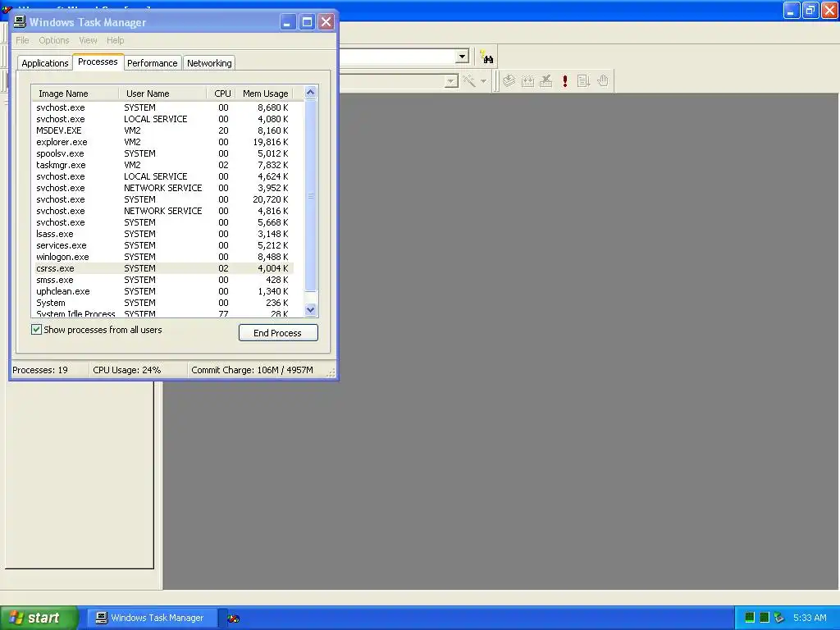This screenshot has width=840, height=630.
Task: Click the WizardBar magic wand icon
Action: click(x=468, y=81)
